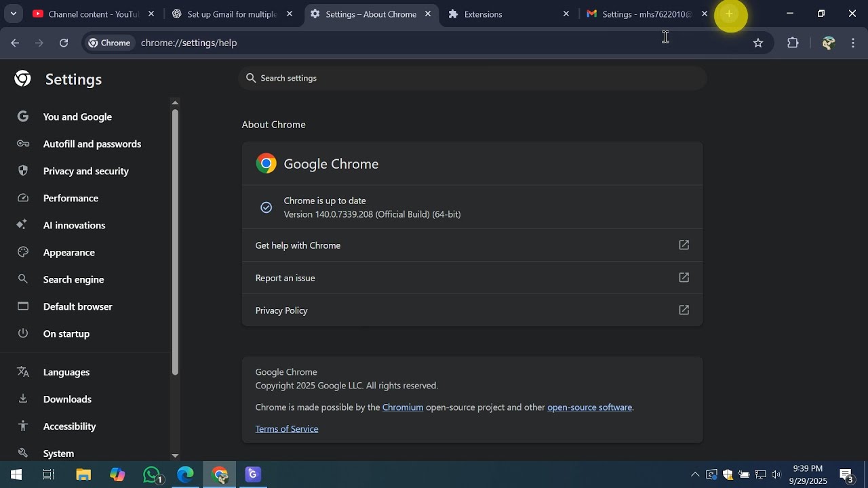This screenshot has height=488, width=868.
Task: Go back to previous page
Action: point(15,43)
